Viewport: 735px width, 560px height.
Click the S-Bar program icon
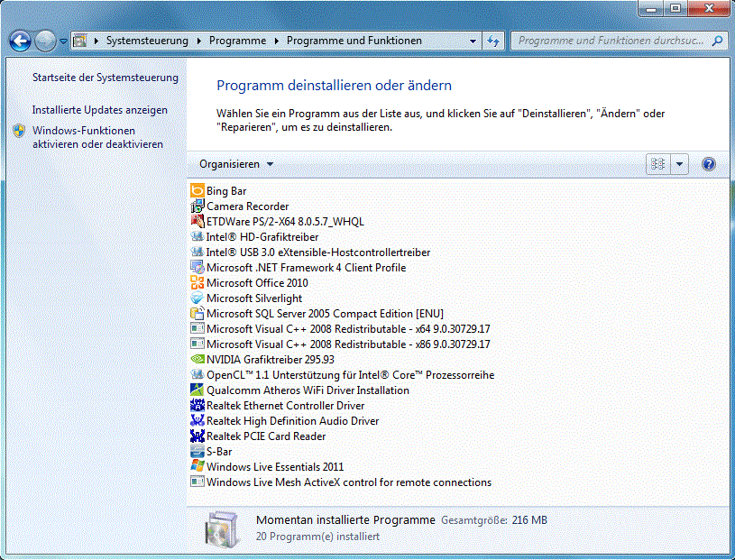tap(198, 451)
